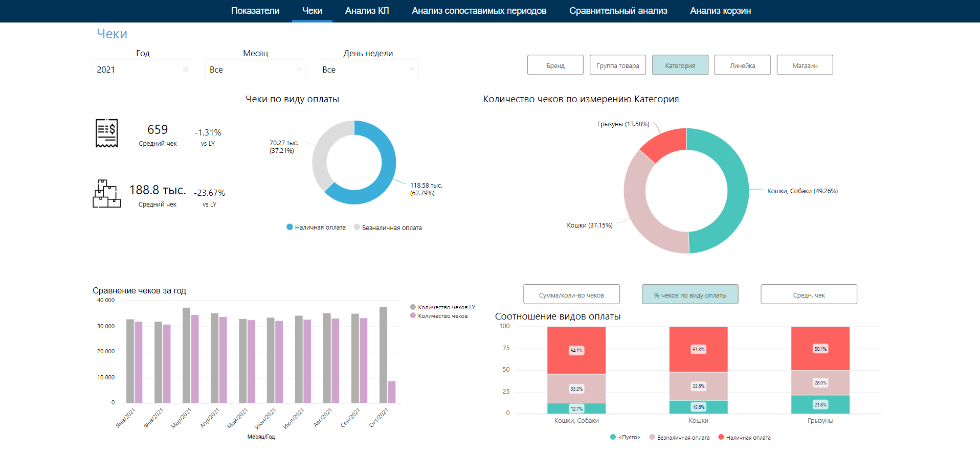Click the Количество чеков LY legend marker
Image resolution: width=980 pixels, height=456 pixels.
point(413,307)
